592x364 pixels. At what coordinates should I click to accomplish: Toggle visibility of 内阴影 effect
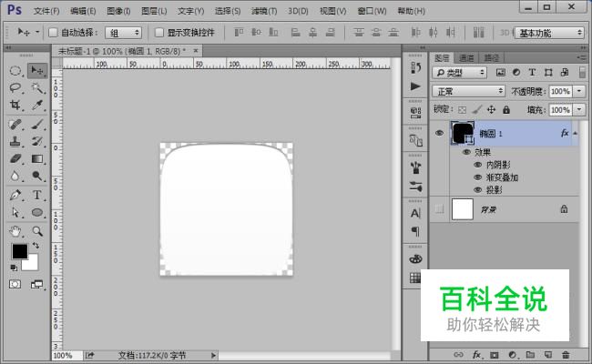click(x=477, y=165)
